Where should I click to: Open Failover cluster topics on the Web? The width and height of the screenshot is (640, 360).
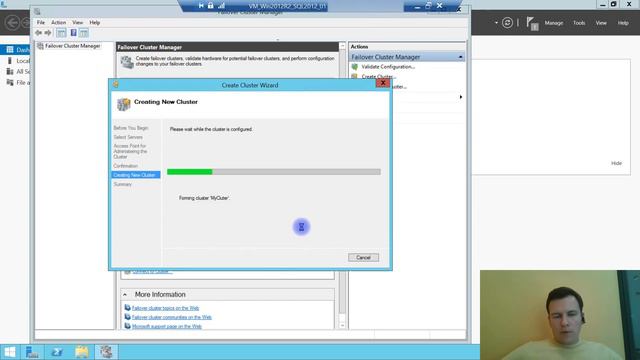[x=165, y=308]
